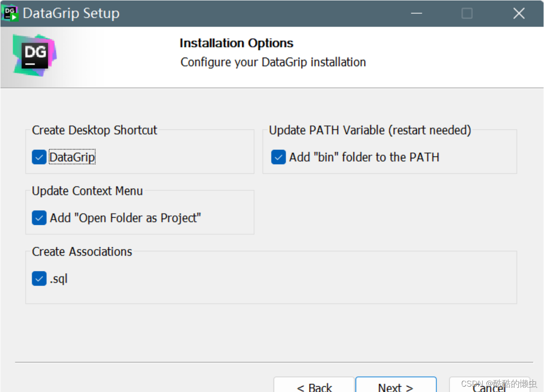Click the "Create Desktop Shortcut" group label
Viewport: 544px width, 392px height.
(94, 130)
